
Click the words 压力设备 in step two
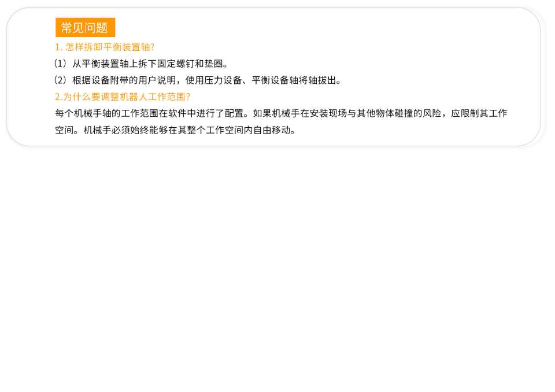coord(223,80)
